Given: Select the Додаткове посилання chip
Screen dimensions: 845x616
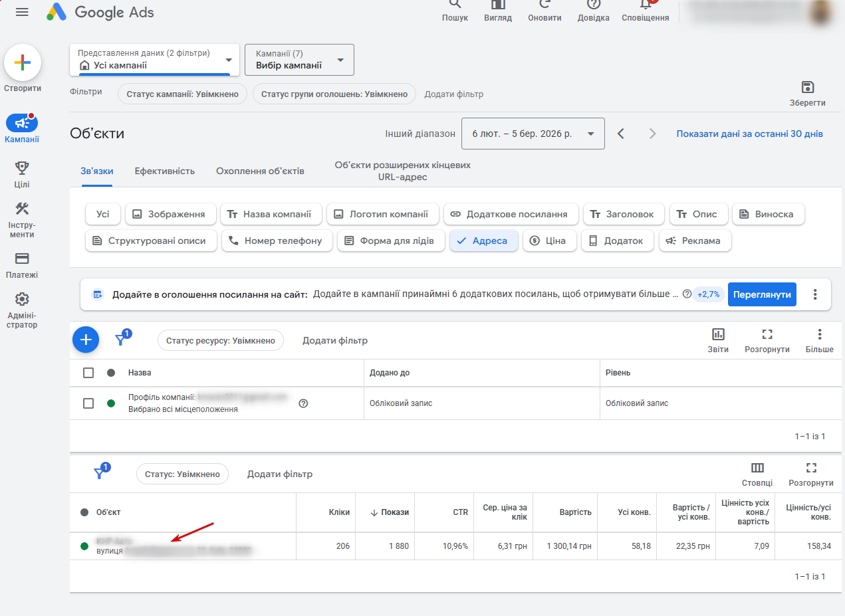Looking at the screenshot, I should click(511, 214).
